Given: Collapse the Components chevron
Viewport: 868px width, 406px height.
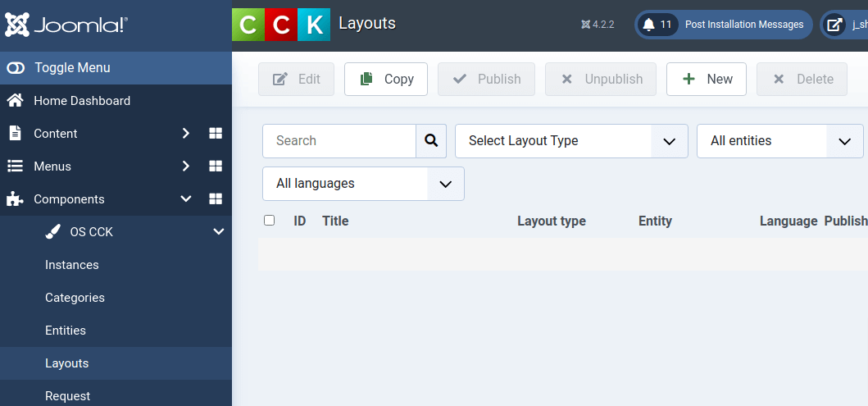Looking at the screenshot, I should point(186,198).
